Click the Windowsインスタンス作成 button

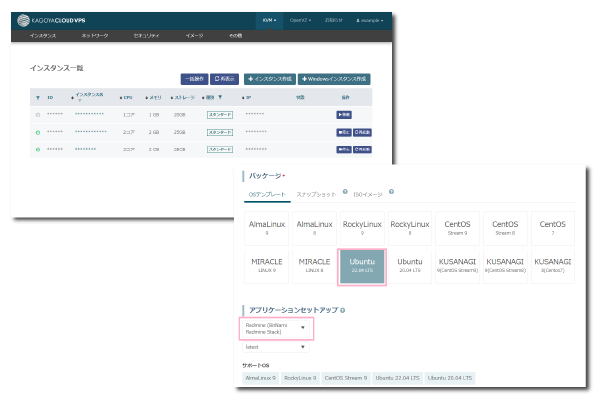tap(334, 78)
